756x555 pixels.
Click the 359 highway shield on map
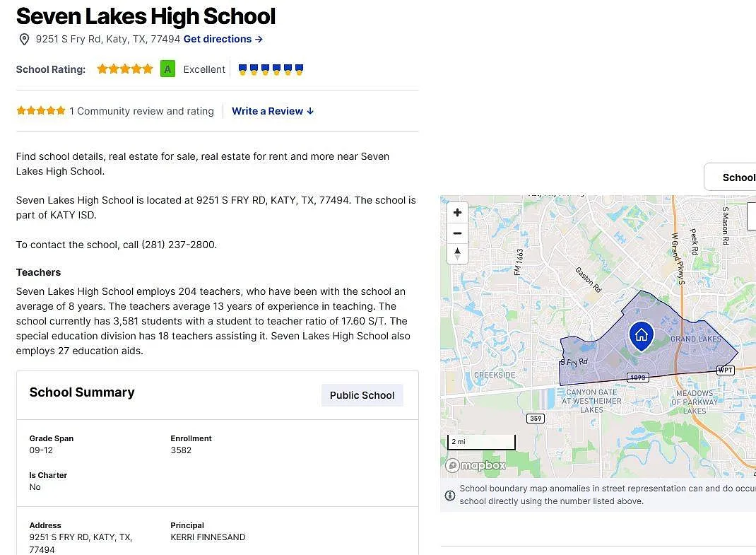click(536, 419)
